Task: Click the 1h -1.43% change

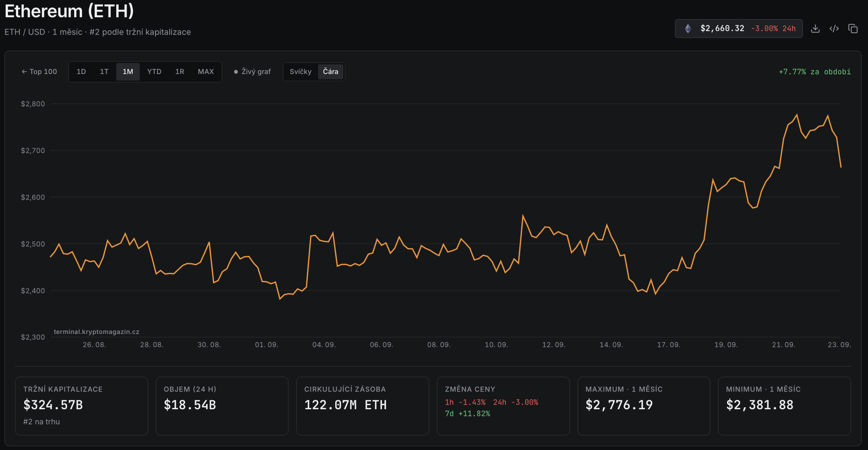Action: pyautogui.click(x=465, y=402)
